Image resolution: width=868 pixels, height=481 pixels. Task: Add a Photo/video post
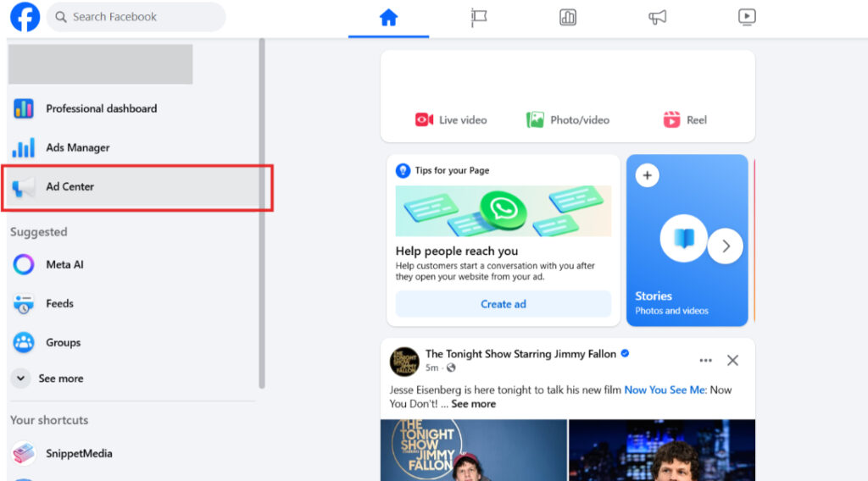[567, 120]
